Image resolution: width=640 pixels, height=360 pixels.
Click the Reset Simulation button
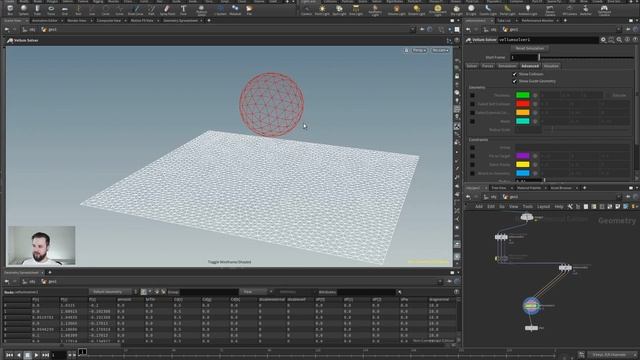click(529, 48)
